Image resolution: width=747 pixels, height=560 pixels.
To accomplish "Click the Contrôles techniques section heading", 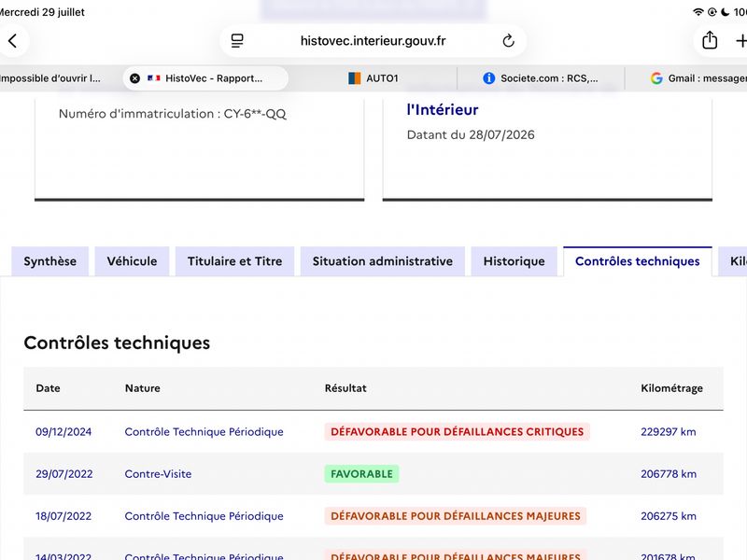I will pos(117,343).
